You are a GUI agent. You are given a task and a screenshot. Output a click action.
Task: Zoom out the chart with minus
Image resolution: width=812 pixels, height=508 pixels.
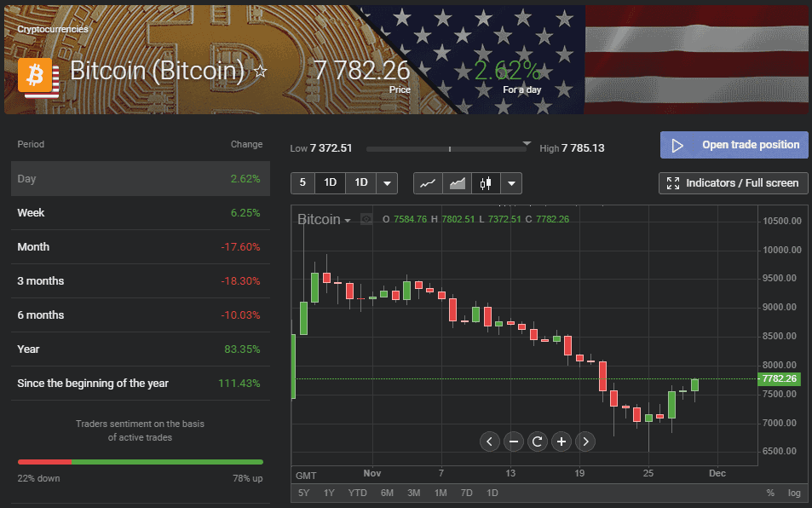(514, 441)
